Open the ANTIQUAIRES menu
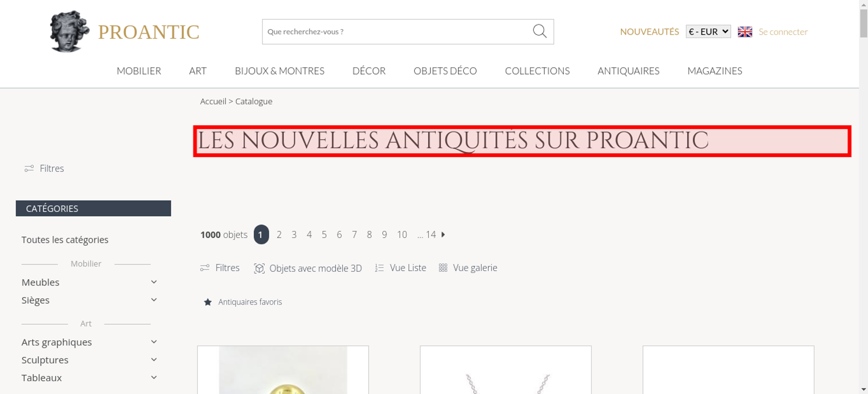The image size is (868, 394). 628,71
